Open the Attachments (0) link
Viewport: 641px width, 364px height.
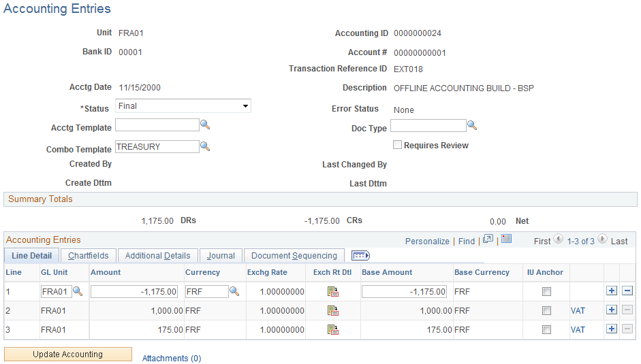point(172,359)
